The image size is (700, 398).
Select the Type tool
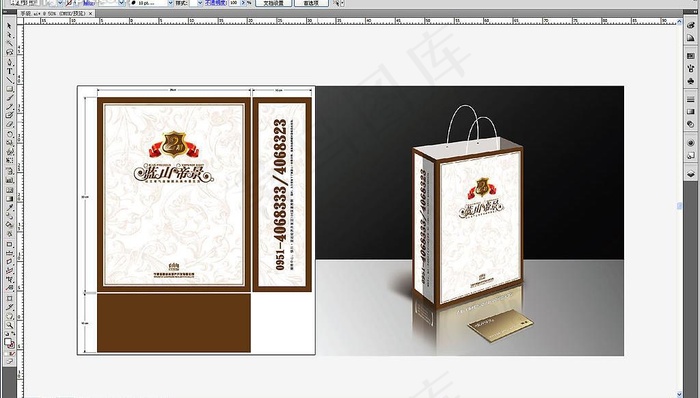pos(9,71)
